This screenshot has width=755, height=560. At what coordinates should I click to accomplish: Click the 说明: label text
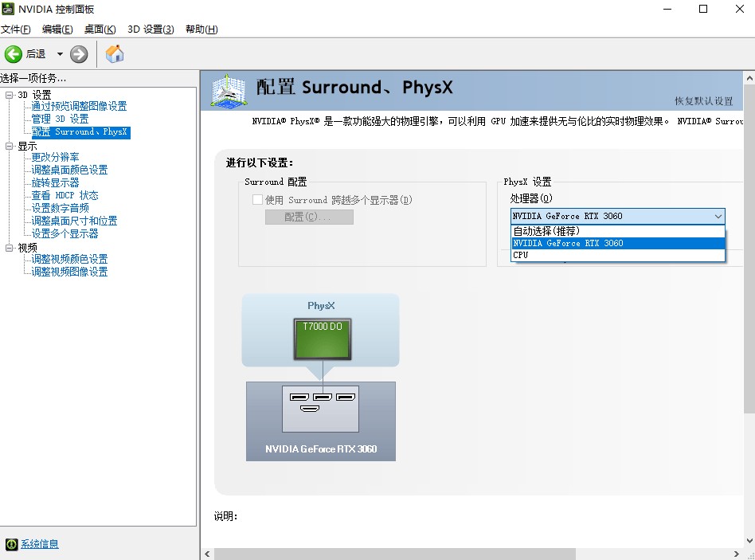coord(225,516)
